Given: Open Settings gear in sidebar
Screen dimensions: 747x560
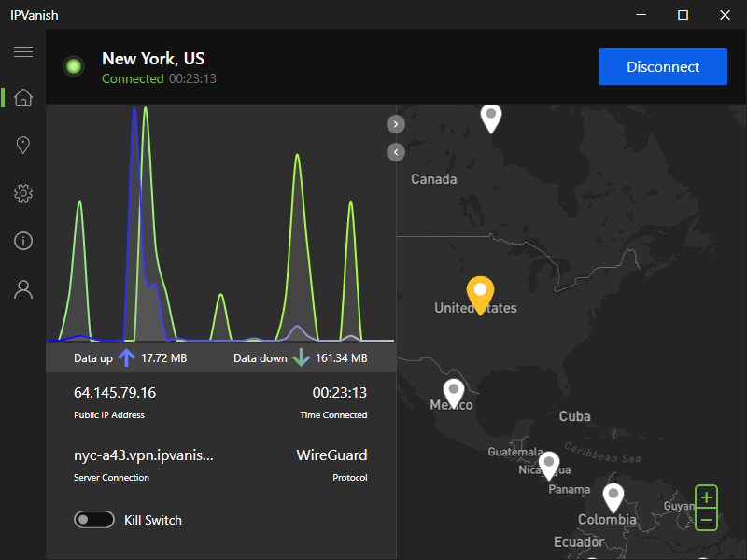Looking at the screenshot, I should point(23,193).
